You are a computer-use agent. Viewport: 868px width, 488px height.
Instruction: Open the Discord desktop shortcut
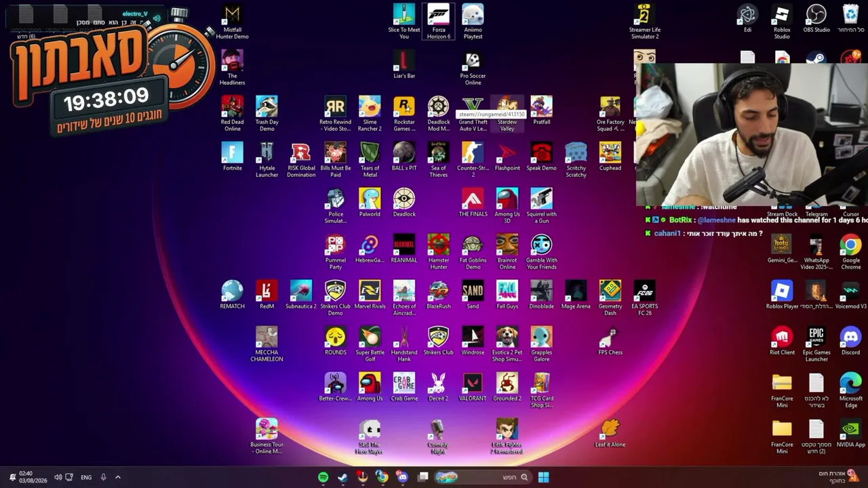pyautogui.click(x=850, y=341)
